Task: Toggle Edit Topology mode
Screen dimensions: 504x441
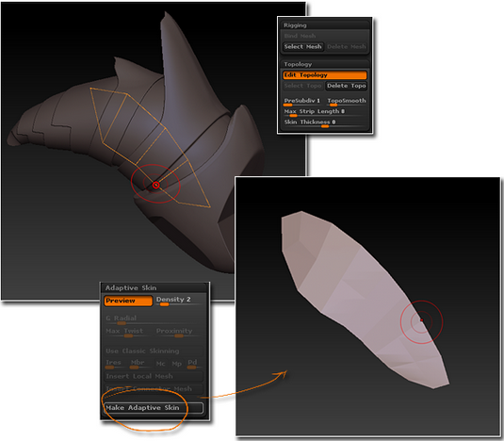Action: coord(325,75)
